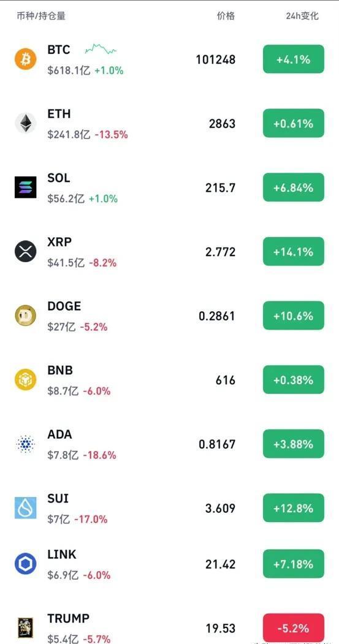Sort by 币种/持仓量 column header
This screenshot has height=644, width=339.
click(x=41, y=16)
